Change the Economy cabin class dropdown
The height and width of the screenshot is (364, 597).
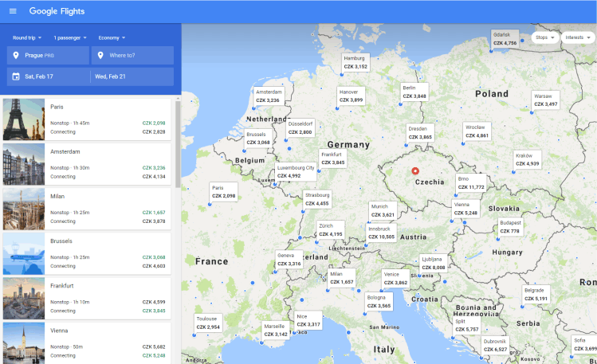[x=112, y=37]
